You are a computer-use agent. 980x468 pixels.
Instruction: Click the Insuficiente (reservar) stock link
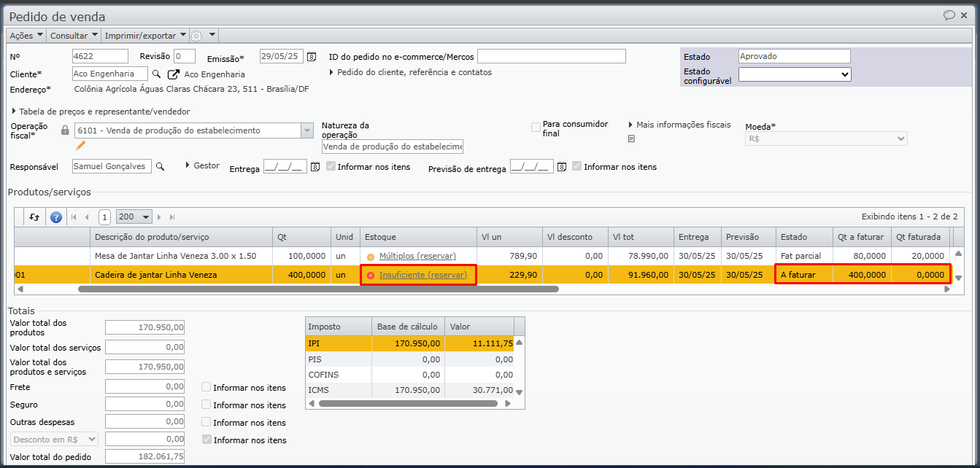pyautogui.click(x=423, y=275)
